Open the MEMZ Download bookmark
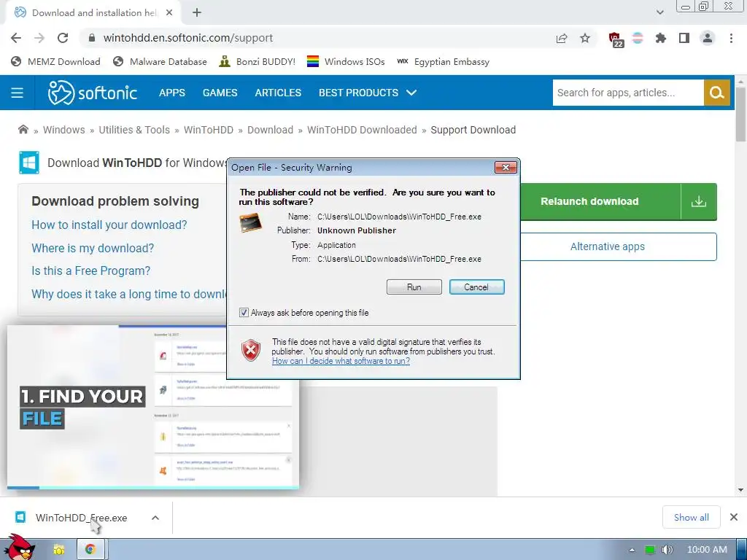The height and width of the screenshot is (560, 747). coord(55,61)
